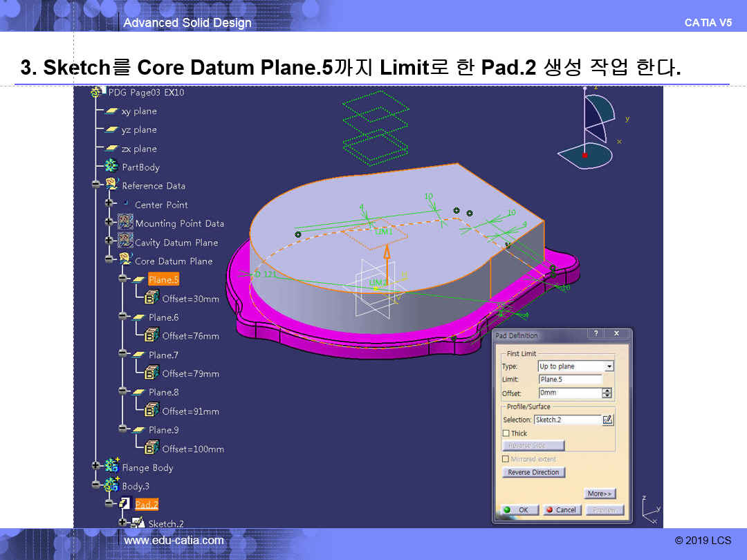
Task: Click the PartBody gear icon in tree
Action: (x=111, y=167)
